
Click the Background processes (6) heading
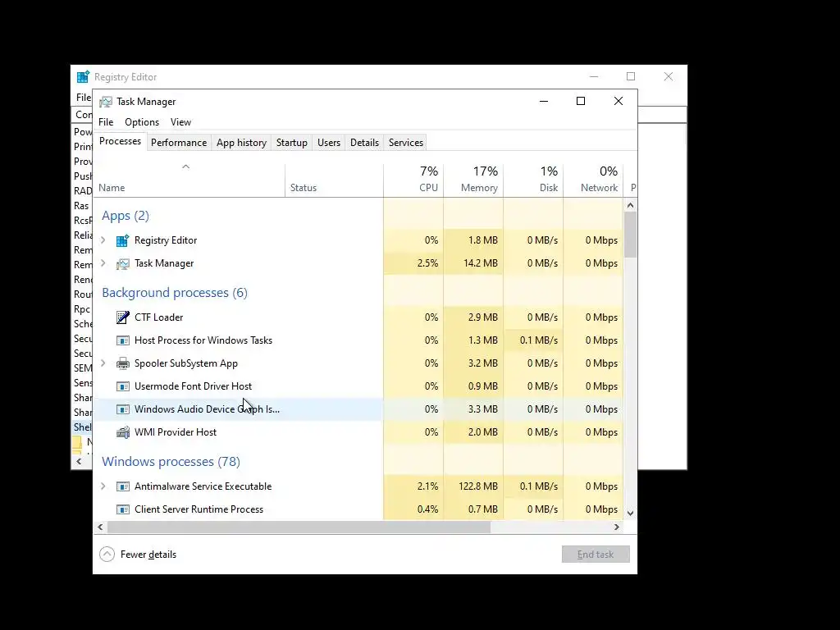175,293
